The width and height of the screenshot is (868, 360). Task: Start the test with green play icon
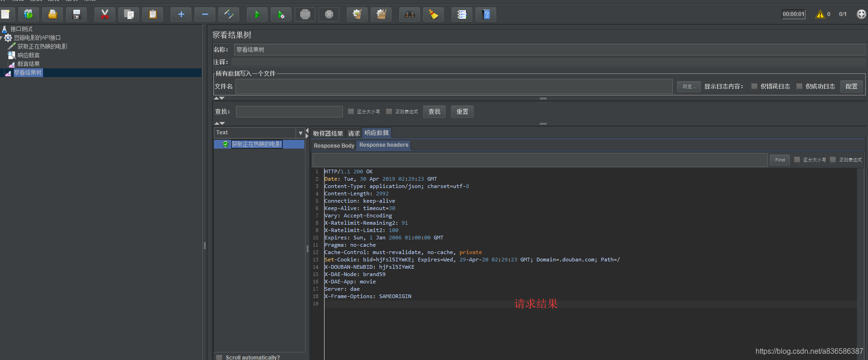(x=258, y=14)
